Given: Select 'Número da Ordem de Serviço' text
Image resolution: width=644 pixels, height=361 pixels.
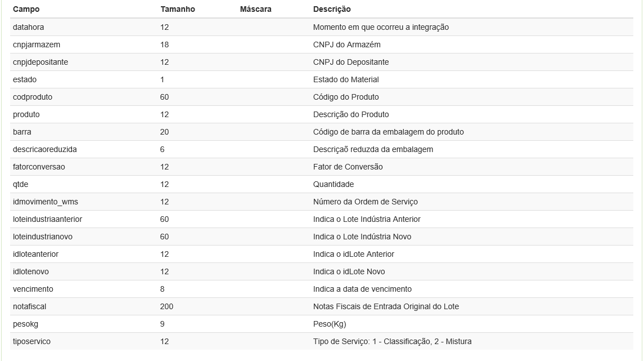Looking at the screenshot, I should (365, 202).
